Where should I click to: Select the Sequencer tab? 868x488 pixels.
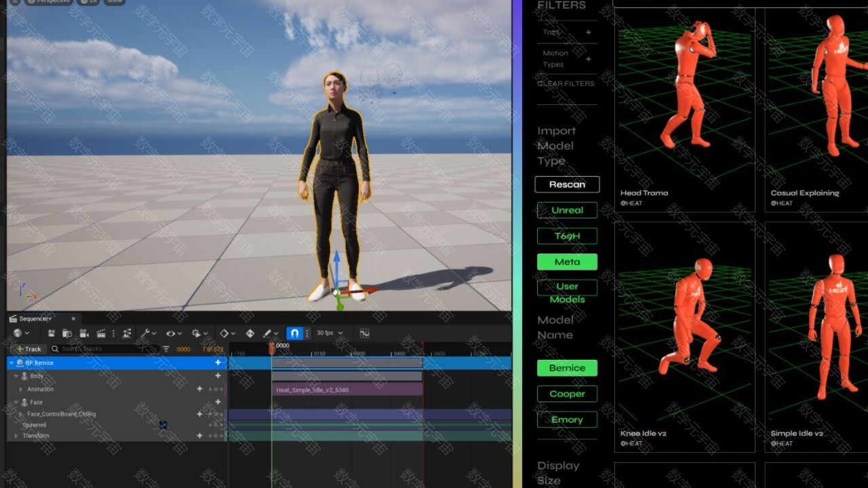tap(34, 319)
